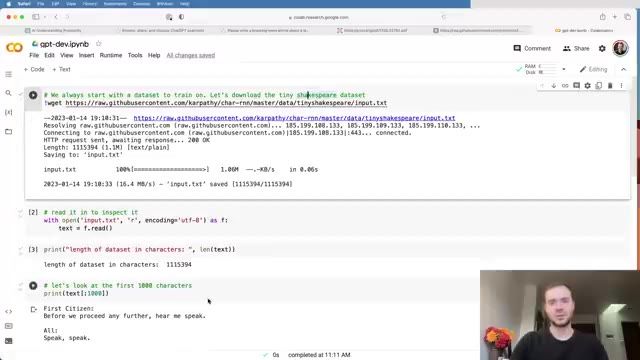Click 'All changes saved' link
This screenshot has height=360, width=640.
pyautogui.click(x=191, y=55)
